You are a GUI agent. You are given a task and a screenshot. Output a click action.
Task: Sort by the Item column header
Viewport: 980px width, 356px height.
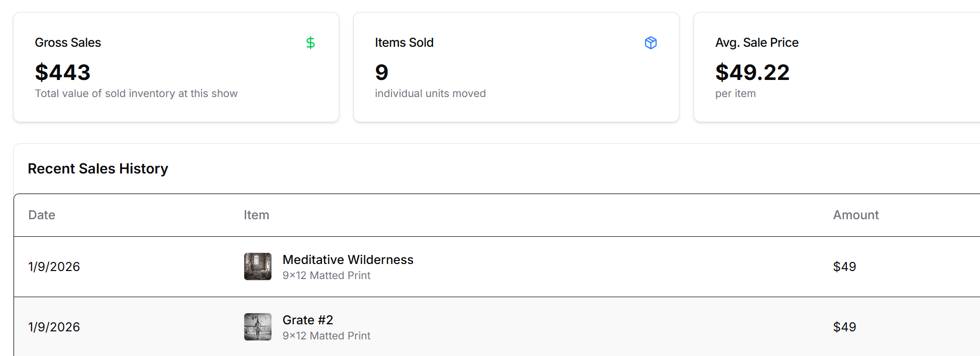256,215
